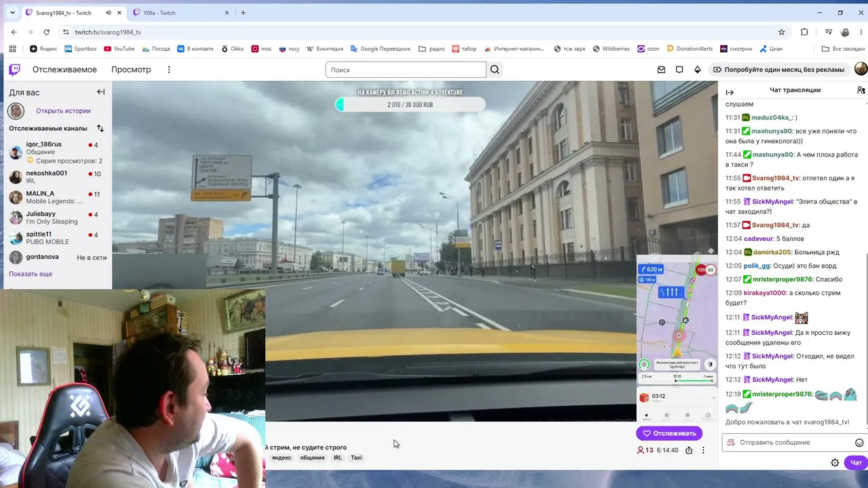868x488 pixels.
Task: Open Chrome profile avatar
Action: 845,32
